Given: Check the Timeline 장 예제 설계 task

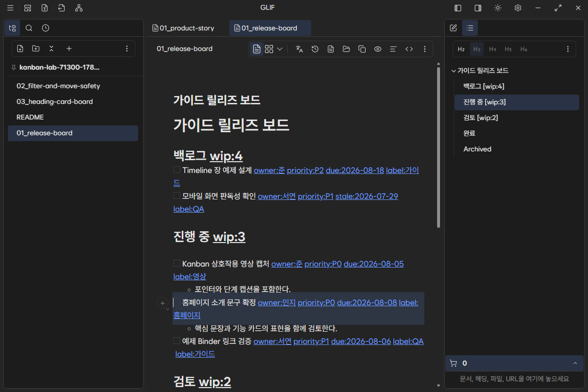Looking at the screenshot, I should pyautogui.click(x=177, y=170).
